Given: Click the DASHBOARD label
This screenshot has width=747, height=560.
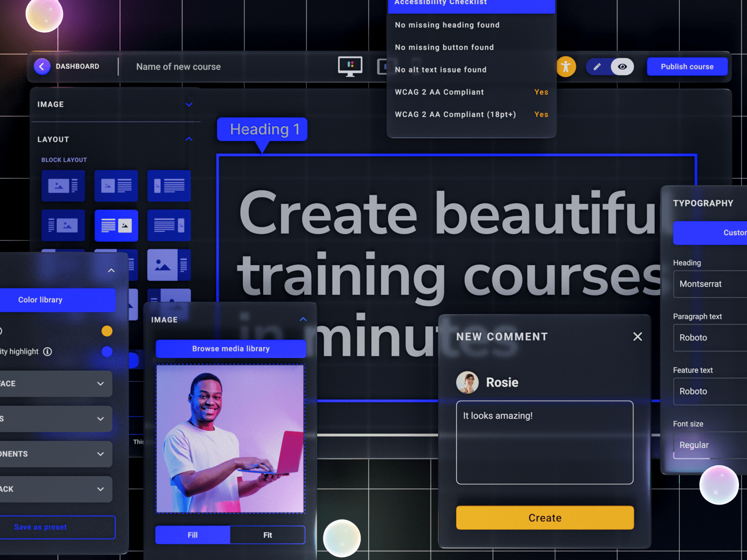Looking at the screenshot, I should coord(77,67).
